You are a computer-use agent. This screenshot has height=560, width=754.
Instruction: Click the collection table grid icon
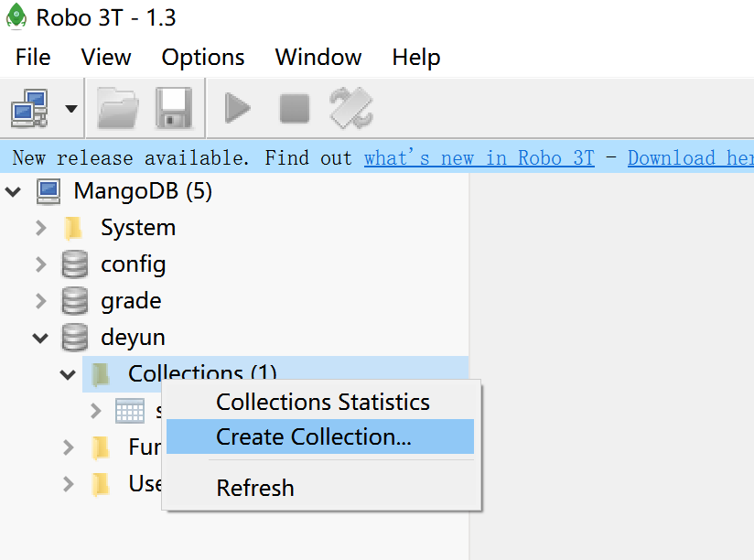(130, 411)
